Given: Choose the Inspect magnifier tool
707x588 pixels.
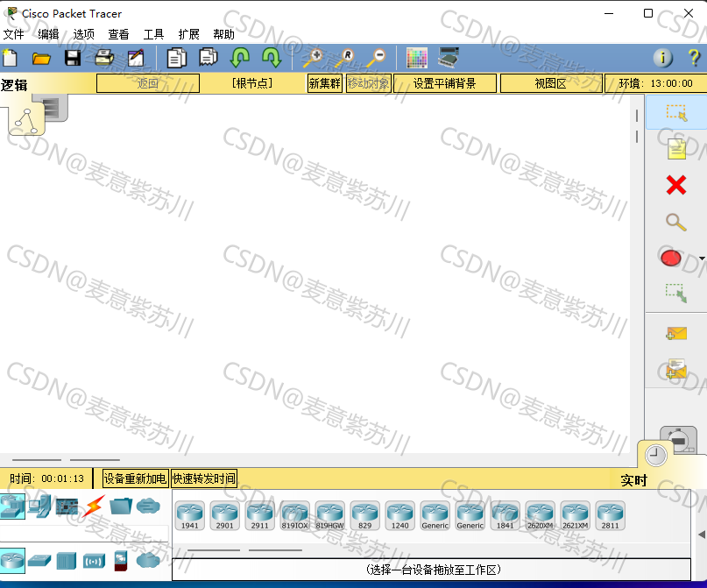Looking at the screenshot, I should (x=676, y=222).
